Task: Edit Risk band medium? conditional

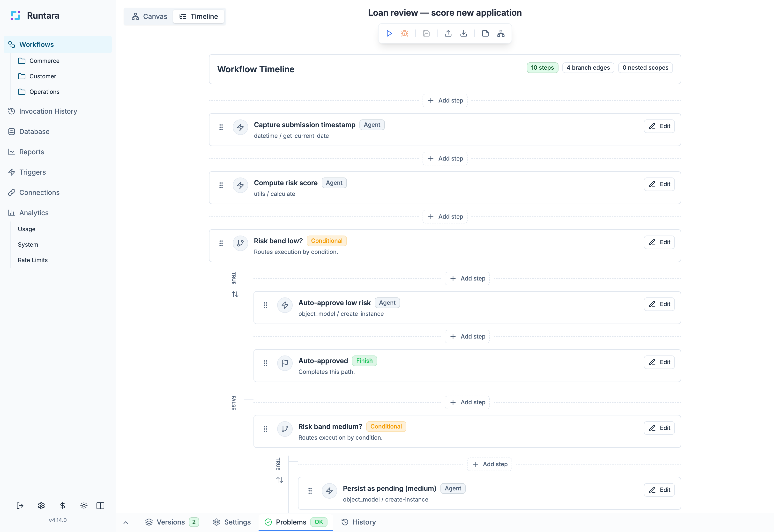Action: click(659, 428)
